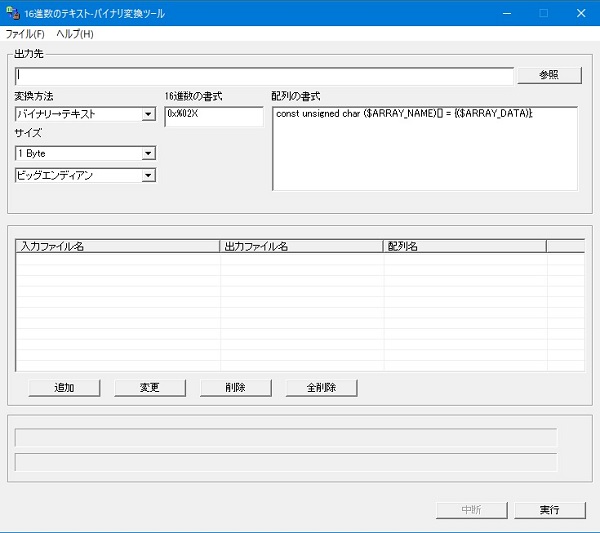Click the 変更 modify button
Screen dimensions: 600x533
pos(150,388)
